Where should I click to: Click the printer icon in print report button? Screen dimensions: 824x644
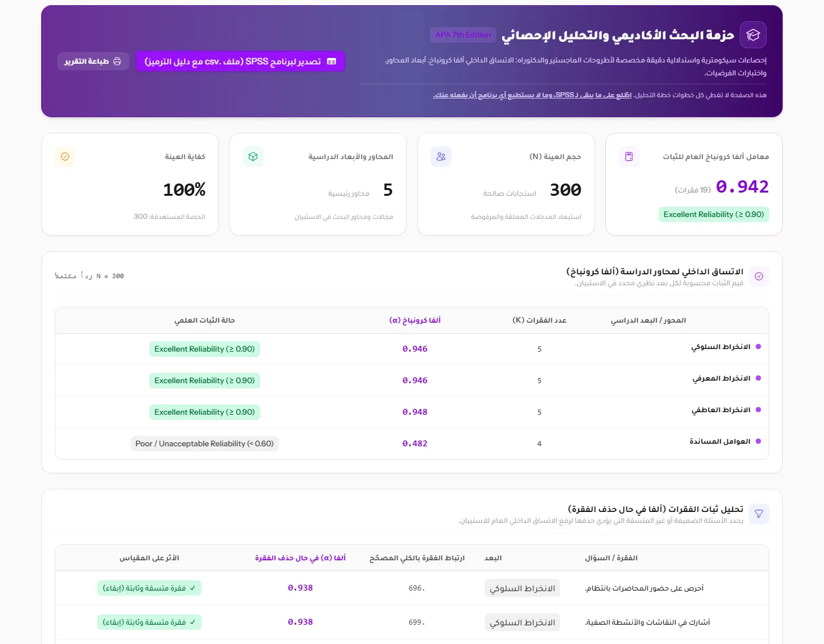click(x=117, y=61)
